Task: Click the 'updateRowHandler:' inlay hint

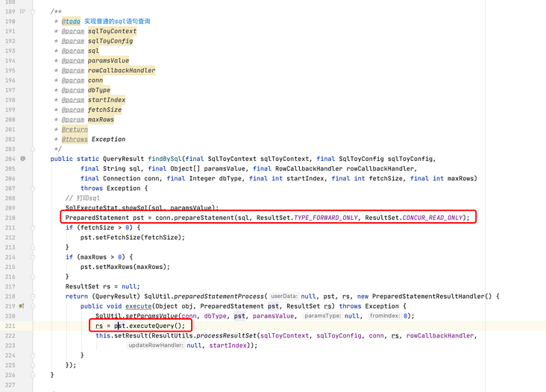Action: pos(155,345)
